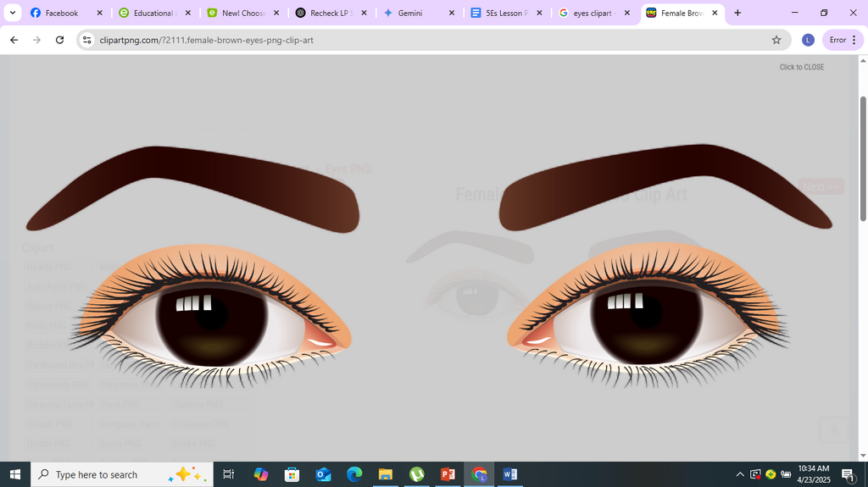Switch to the Facebook tab

click(x=61, y=13)
